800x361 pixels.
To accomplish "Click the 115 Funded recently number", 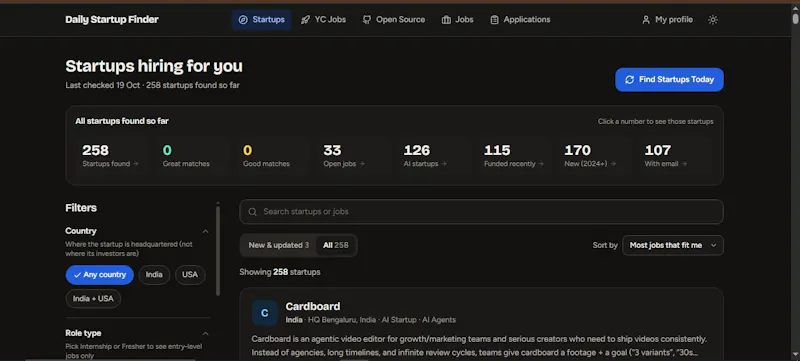I will 497,150.
